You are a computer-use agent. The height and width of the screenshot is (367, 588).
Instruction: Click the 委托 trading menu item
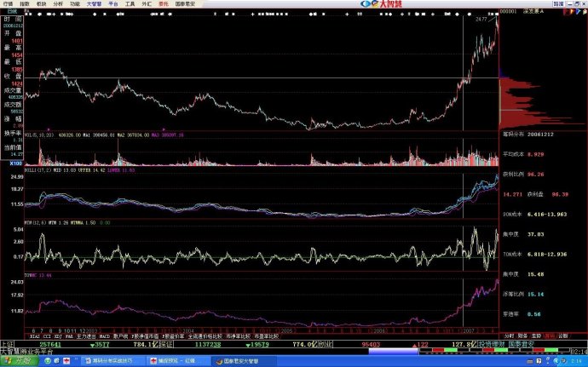[x=163, y=3]
